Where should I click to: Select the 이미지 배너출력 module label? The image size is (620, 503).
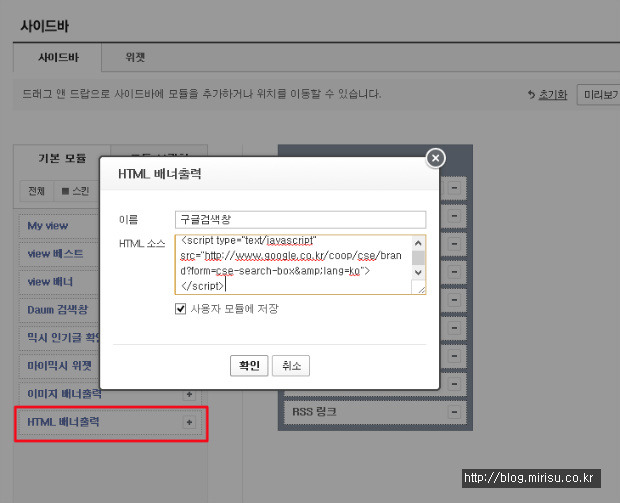point(63,394)
